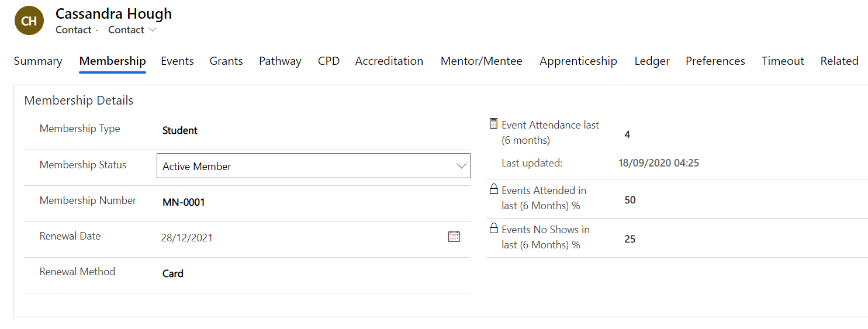View the Apprenticeship tab
868x329 pixels.
tap(578, 61)
